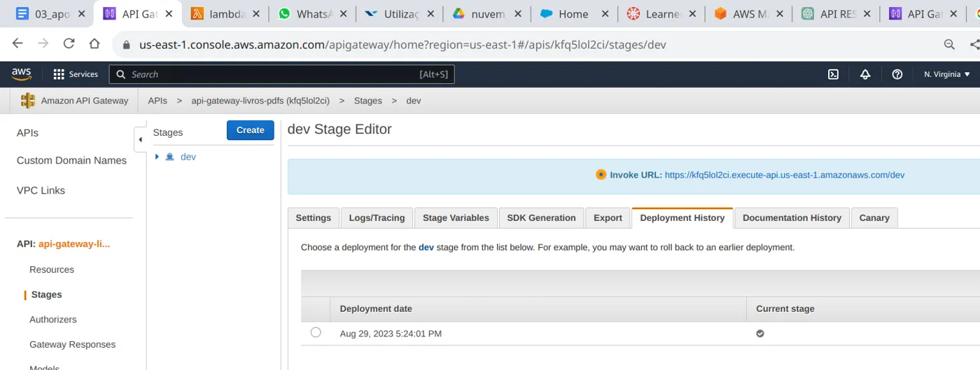Open the Invoke URL link
Screen dimensions: 980x370
[785, 175]
